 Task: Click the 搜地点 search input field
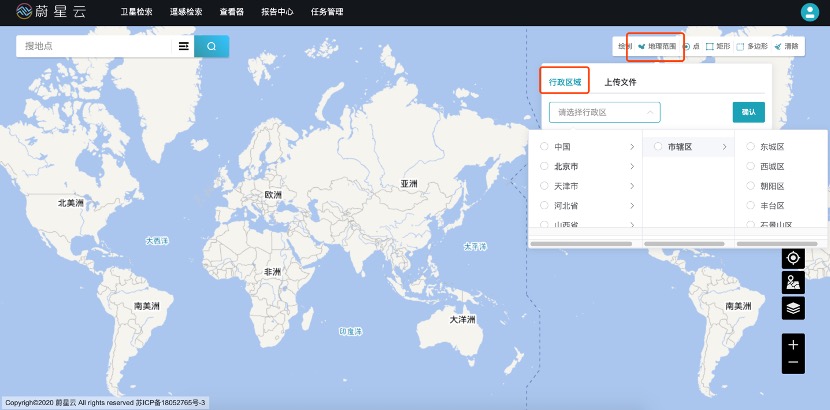pyautogui.click(x=95, y=46)
